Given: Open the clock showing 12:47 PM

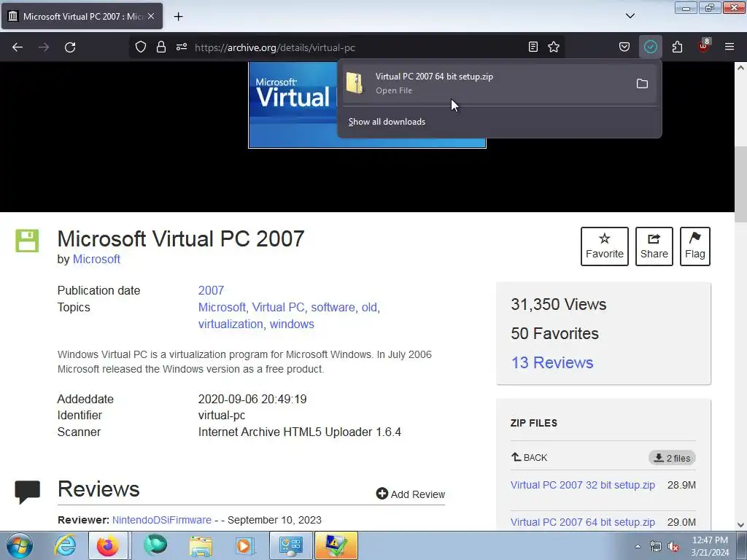Looking at the screenshot, I should [710, 546].
